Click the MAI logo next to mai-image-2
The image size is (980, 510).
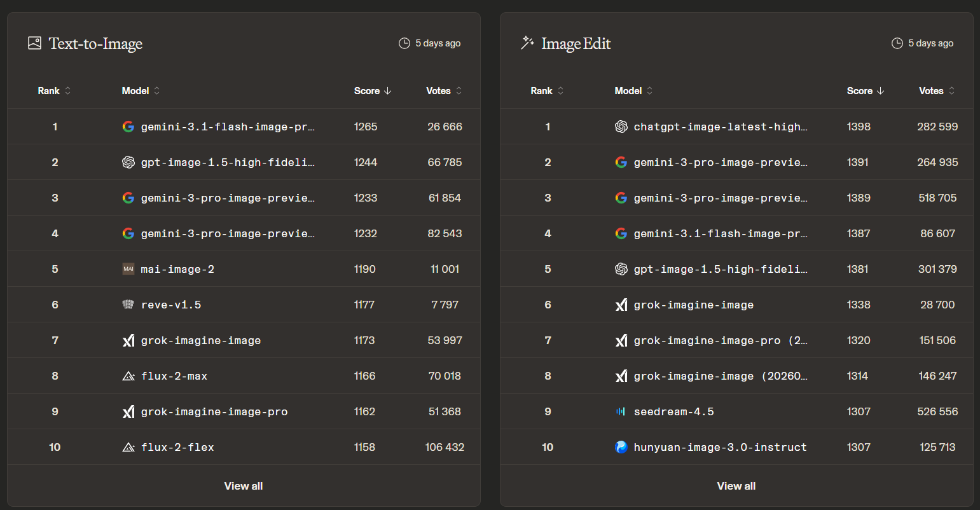pos(128,269)
